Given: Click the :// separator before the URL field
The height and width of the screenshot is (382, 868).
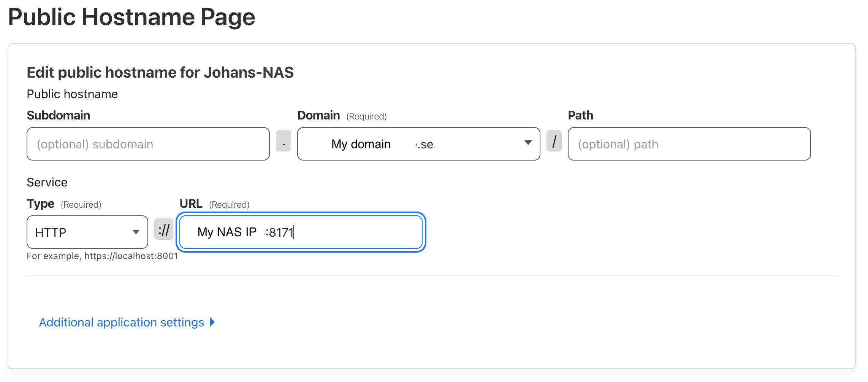Looking at the screenshot, I should (x=164, y=229).
